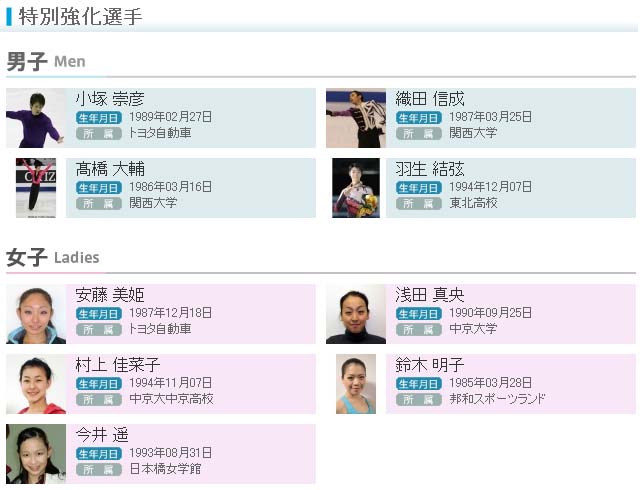Viewport: 640px width, 490px height.
Task: Open the 小塚 崇彦 name link
Action: [x=110, y=99]
